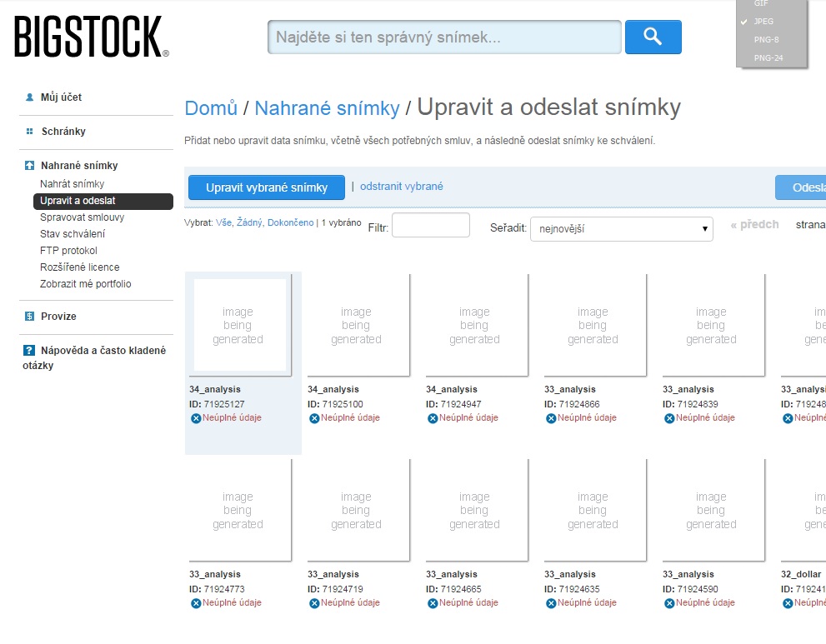The image size is (826, 644).
Task: Click the incomplete-data icon under ID 71924866
Action: 551,418
